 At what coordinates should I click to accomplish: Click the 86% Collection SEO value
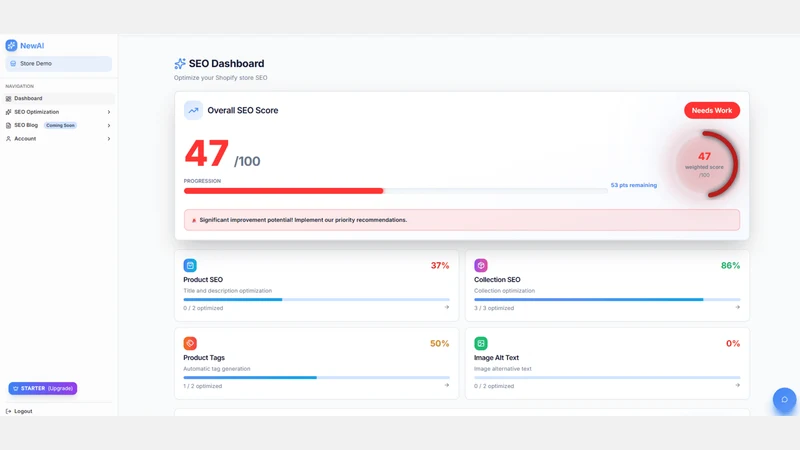(x=730, y=265)
